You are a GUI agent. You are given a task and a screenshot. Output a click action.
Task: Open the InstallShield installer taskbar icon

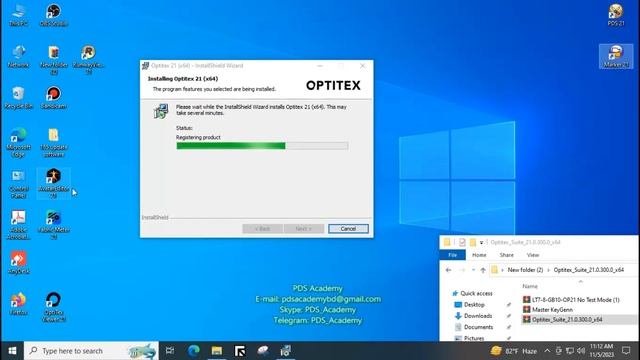point(285,351)
